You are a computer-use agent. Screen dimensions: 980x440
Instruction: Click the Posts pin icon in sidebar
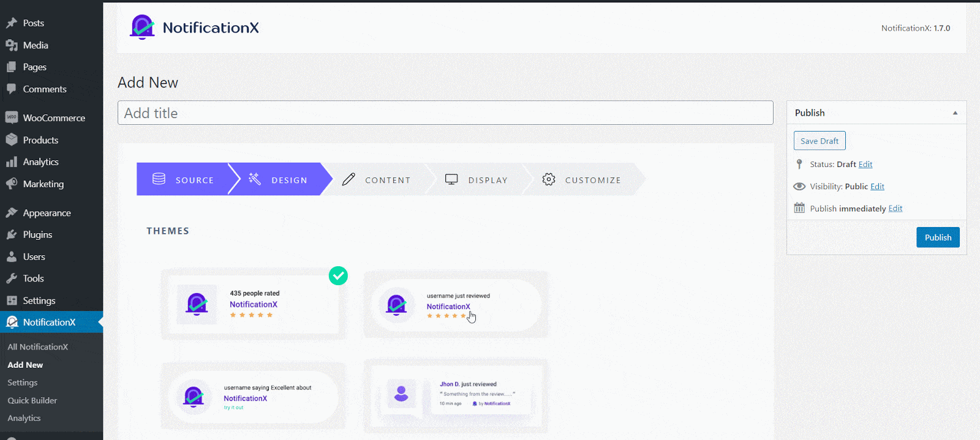tap(12, 23)
